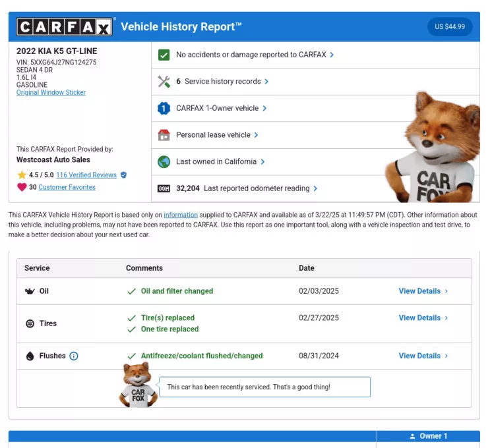View Details for Oil service
490x448 pixels.
423,291
